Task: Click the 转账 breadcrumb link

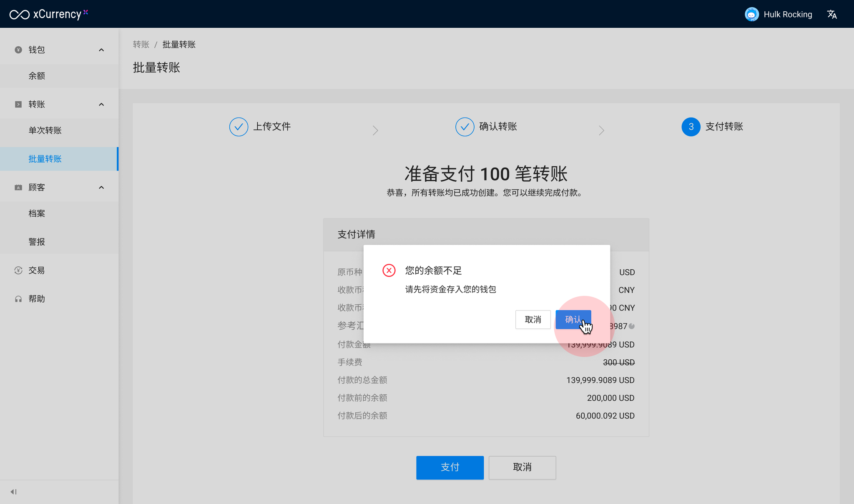Action: coord(141,45)
